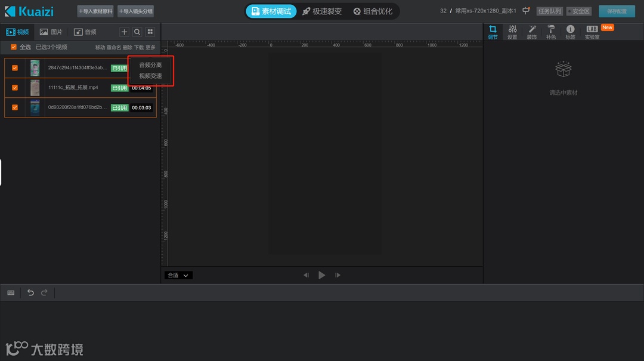Open the 装饰 decoration wand panel
Screen dimensions: 644x361
click(x=532, y=32)
